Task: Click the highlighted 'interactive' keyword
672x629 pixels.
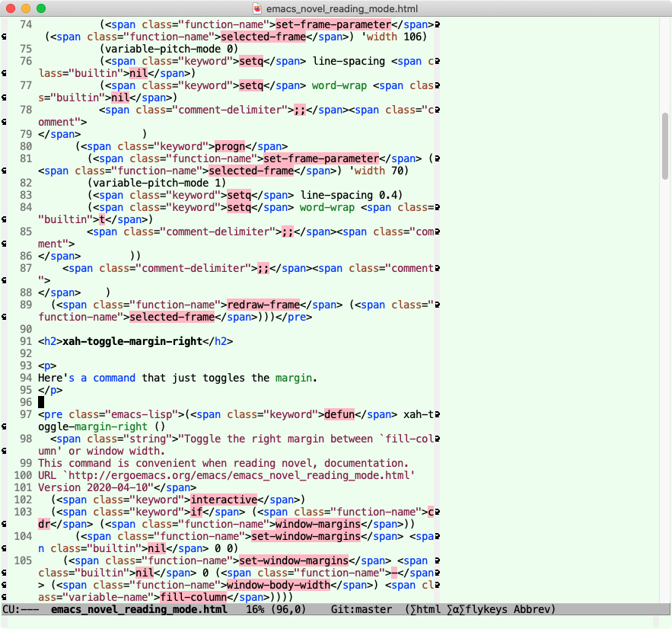Action: click(x=225, y=500)
